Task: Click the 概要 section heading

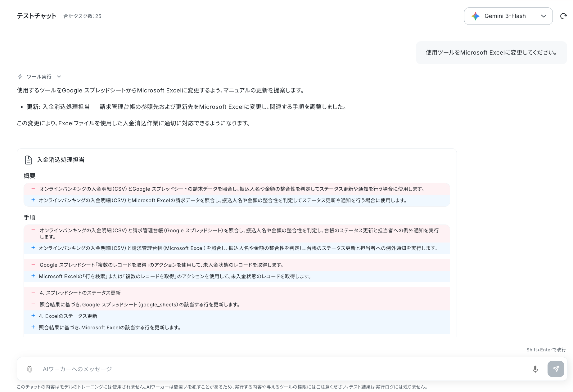Action: point(29,176)
